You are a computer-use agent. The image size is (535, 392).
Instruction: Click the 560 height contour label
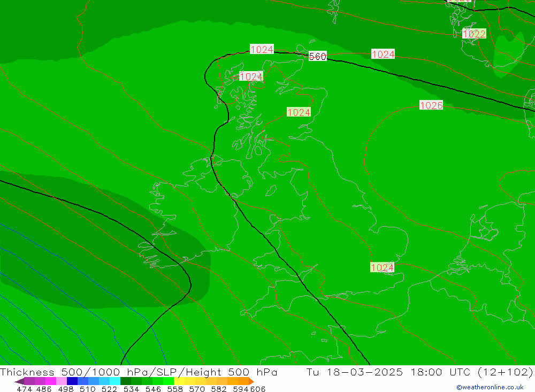(x=318, y=56)
